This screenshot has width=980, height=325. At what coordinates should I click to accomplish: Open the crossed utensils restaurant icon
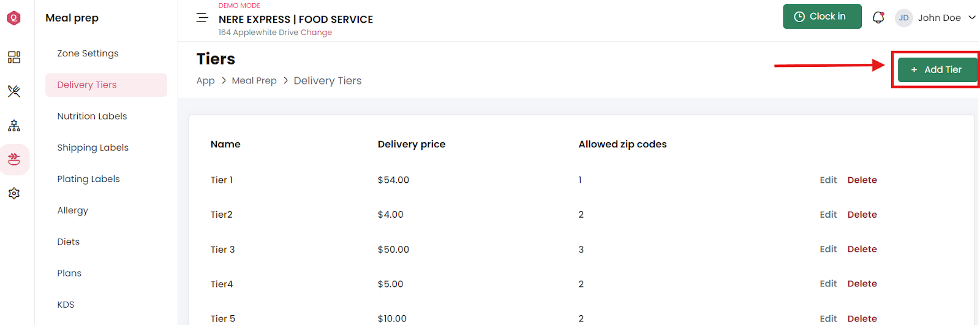(x=13, y=91)
